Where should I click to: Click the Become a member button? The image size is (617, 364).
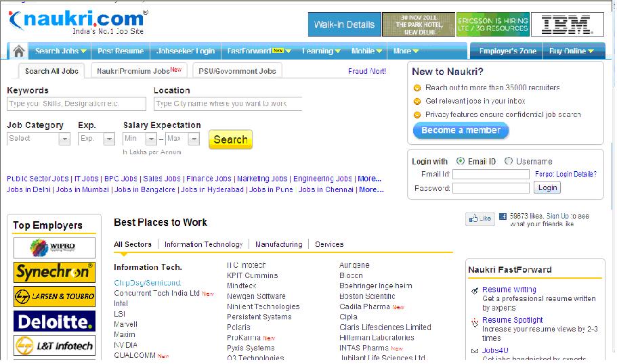coord(461,131)
